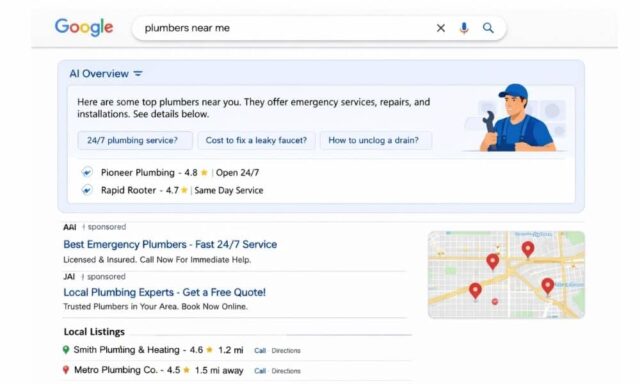Viewport: 640px width, 384px height.
Task: Select the 'How to unclog a drain?' chip
Action: [x=375, y=140]
